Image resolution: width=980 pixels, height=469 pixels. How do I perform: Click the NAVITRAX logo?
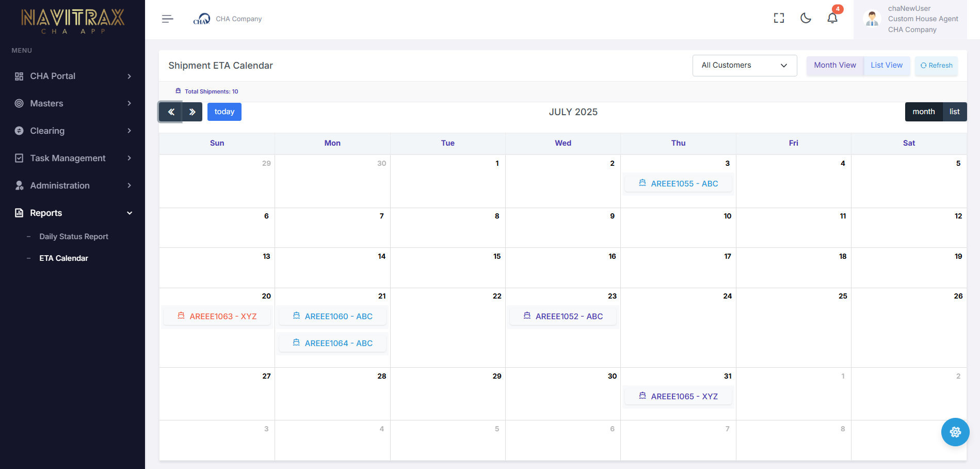(x=72, y=21)
